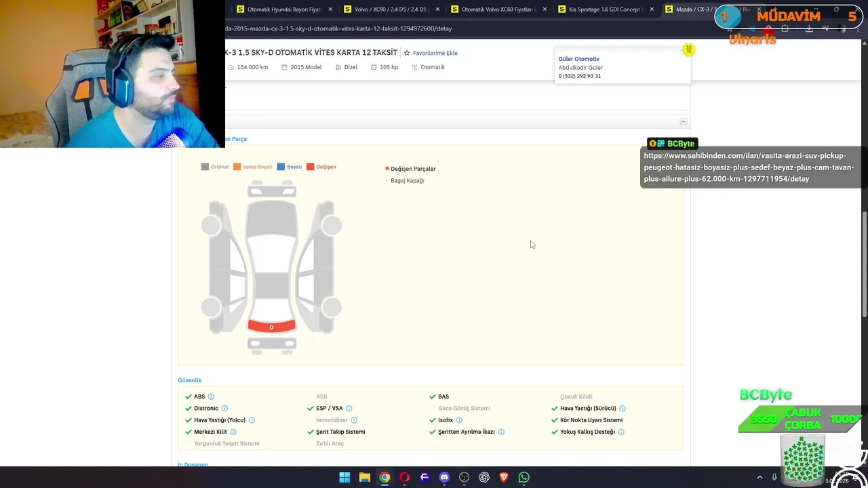
Task: Click the Gece Görüş Sistemi label
Action: tap(464, 409)
